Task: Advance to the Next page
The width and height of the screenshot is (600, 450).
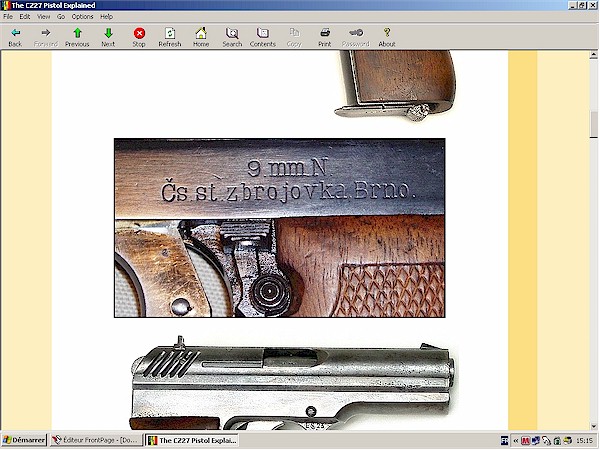Action: click(108, 37)
